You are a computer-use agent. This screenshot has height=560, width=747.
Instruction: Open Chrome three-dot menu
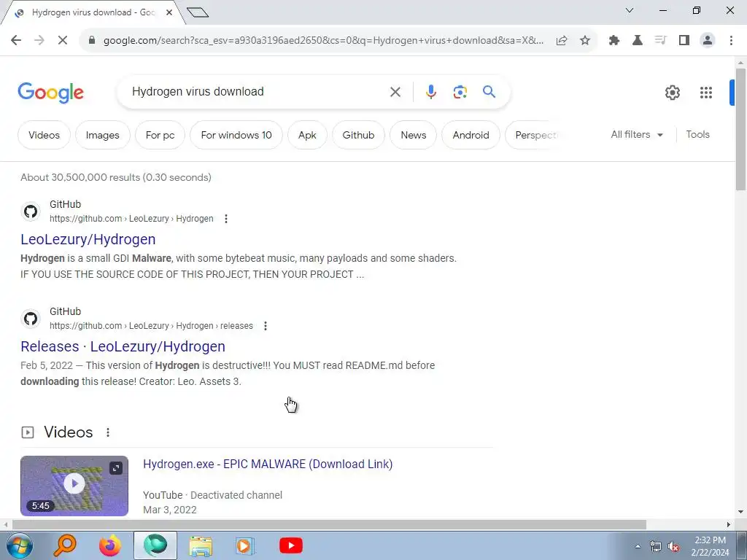(731, 41)
